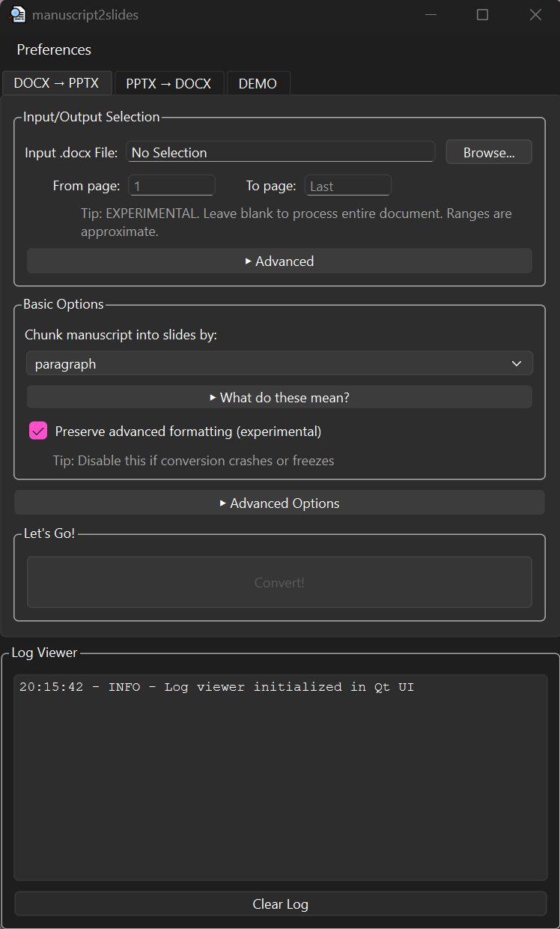Click the To page input field
This screenshot has width=560, height=929.
point(347,186)
